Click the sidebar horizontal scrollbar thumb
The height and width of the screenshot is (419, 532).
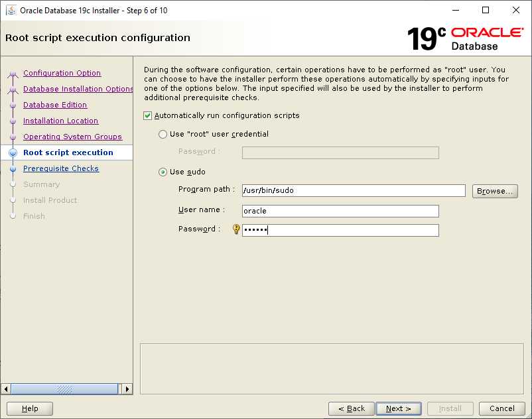[x=64, y=389]
